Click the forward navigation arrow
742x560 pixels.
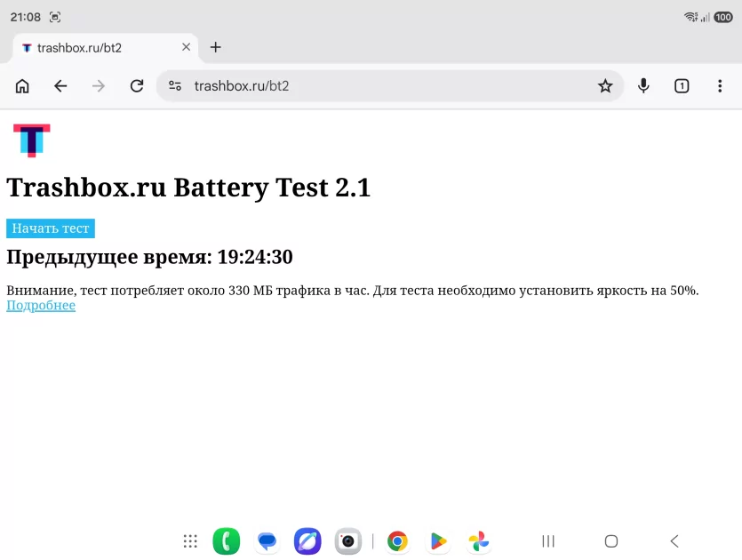pos(99,86)
